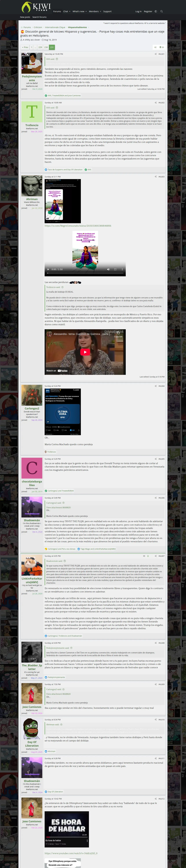186x868 pixels.
Task: Go to Internationale Clique breadcrumb
Action: tap(55, 27)
